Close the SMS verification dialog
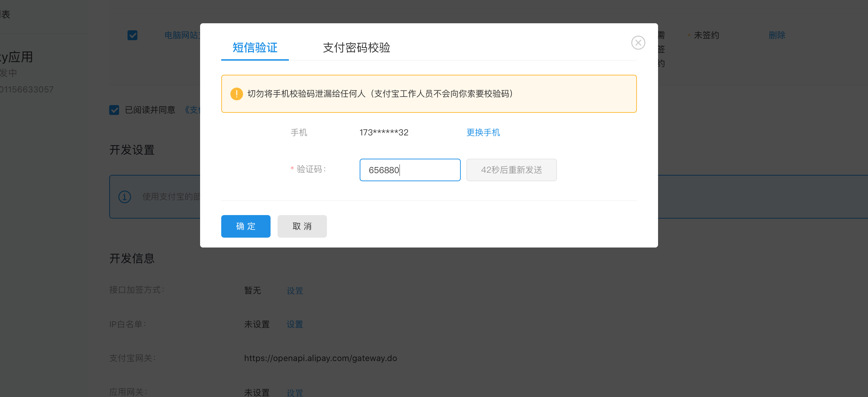The height and width of the screenshot is (397, 868). coord(638,43)
